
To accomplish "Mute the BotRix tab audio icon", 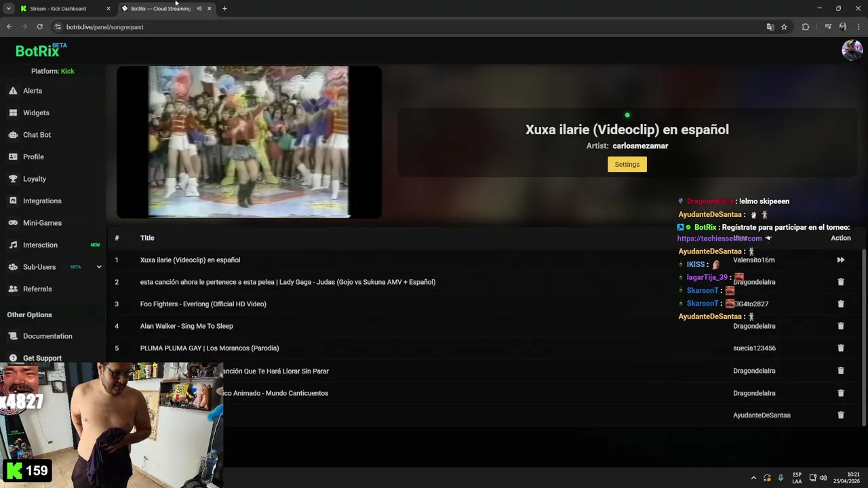I will [x=199, y=9].
